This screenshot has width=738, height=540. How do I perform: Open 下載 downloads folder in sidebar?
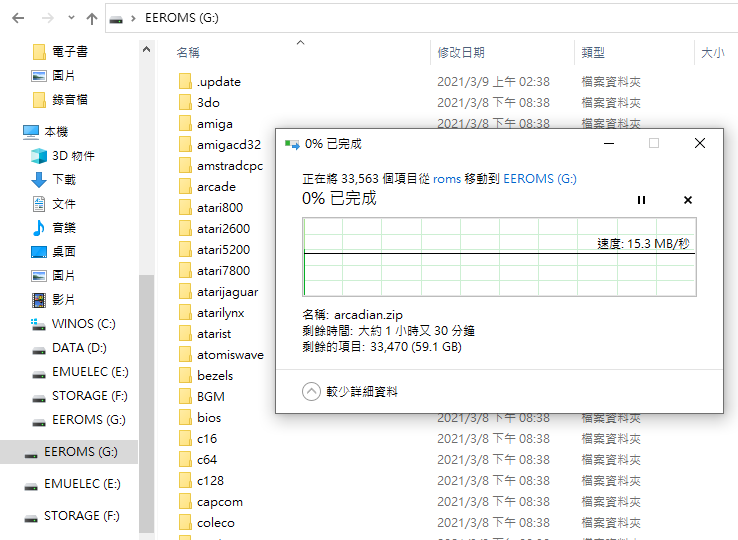click(64, 179)
